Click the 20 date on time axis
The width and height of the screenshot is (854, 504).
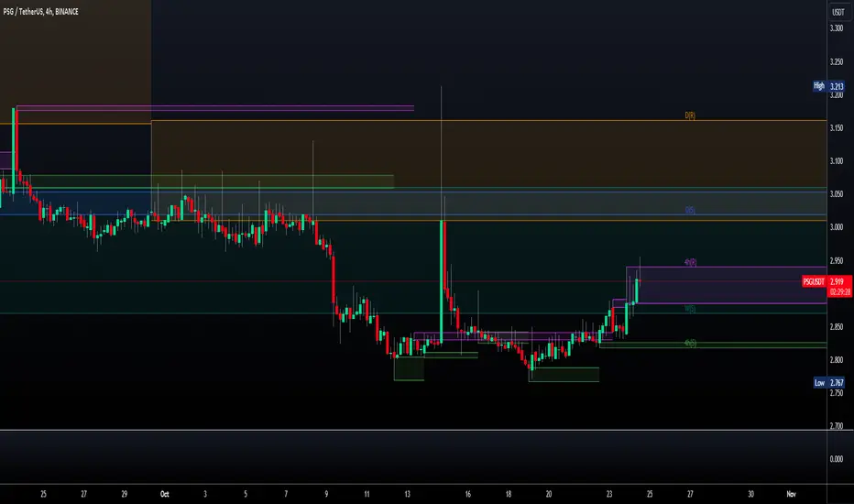click(x=549, y=494)
